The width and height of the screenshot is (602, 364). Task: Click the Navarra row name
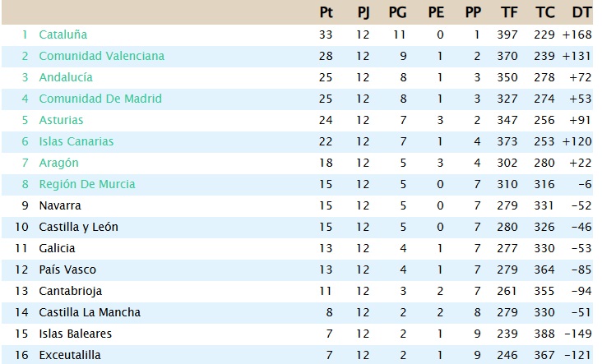click(x=60, y=205)
